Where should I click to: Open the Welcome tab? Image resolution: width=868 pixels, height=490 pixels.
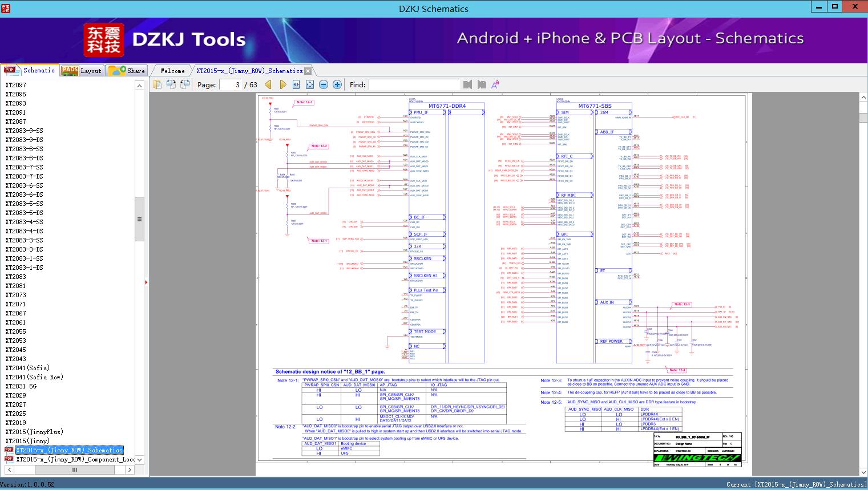pos(172,71)
